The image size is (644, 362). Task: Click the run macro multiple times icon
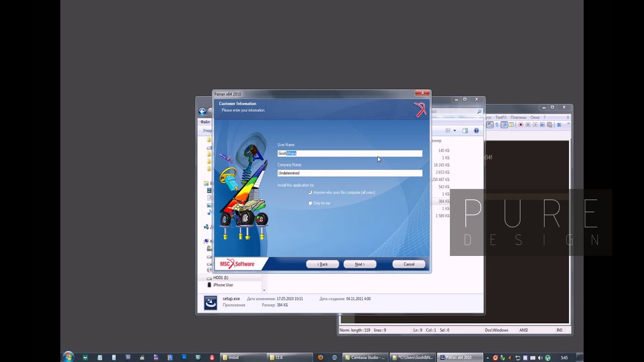click(542, 125)
